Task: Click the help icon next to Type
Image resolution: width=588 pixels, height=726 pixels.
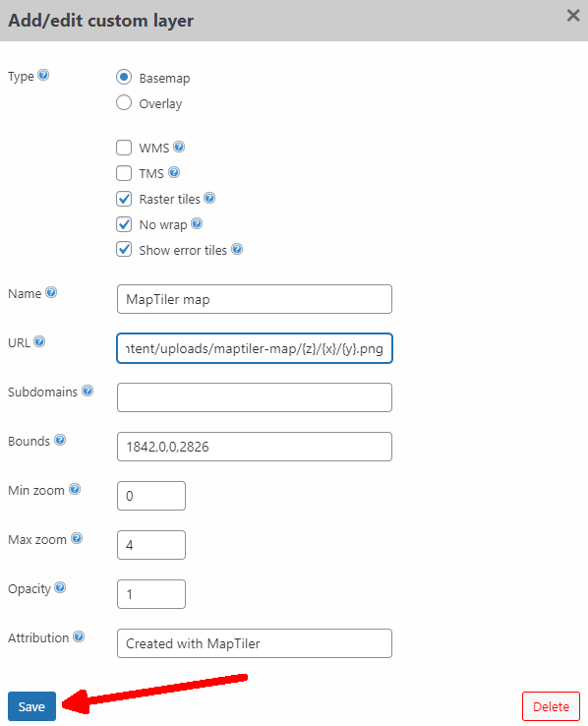Action: tap(43, 75)
